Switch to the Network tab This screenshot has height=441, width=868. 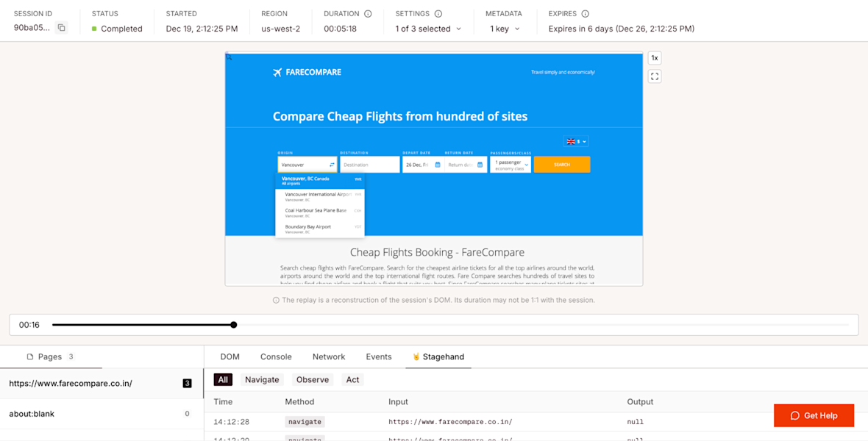point(329,357)
